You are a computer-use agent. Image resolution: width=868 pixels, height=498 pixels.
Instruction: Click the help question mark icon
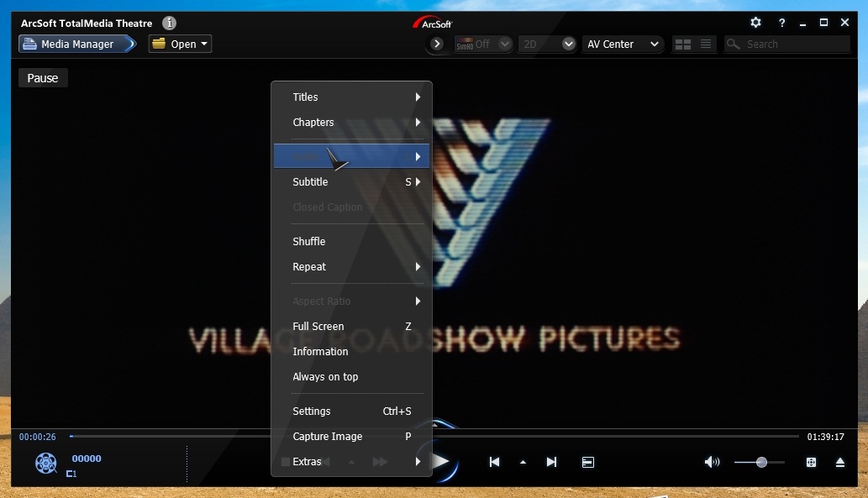[x=781, y=23]
